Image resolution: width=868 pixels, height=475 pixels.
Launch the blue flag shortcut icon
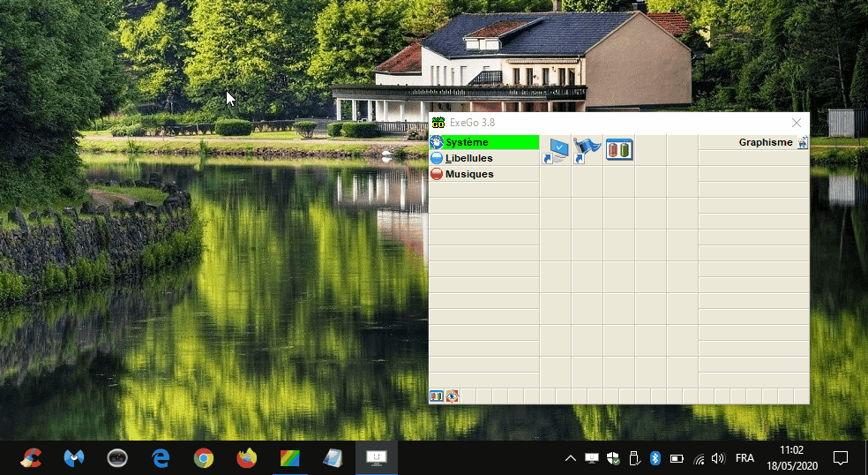click(x=587, y=150)
